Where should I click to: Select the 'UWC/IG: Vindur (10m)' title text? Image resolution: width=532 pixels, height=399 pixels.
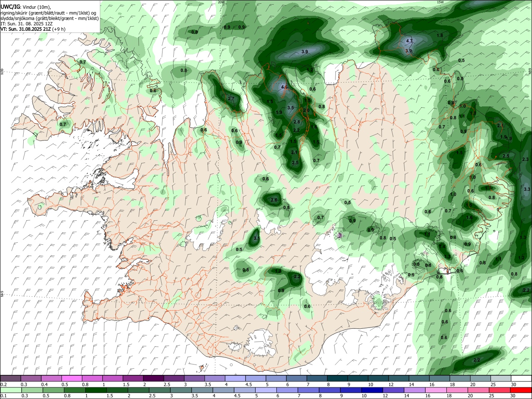pos(26,7)
